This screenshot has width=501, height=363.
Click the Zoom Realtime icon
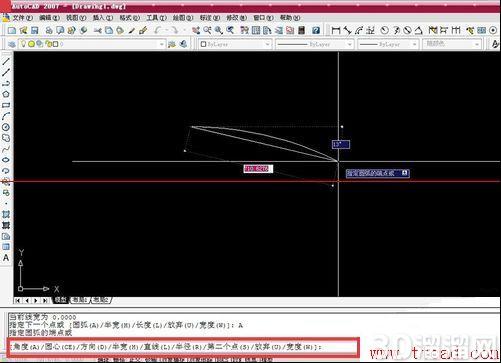pyautogui.click(x=207, y=31)
